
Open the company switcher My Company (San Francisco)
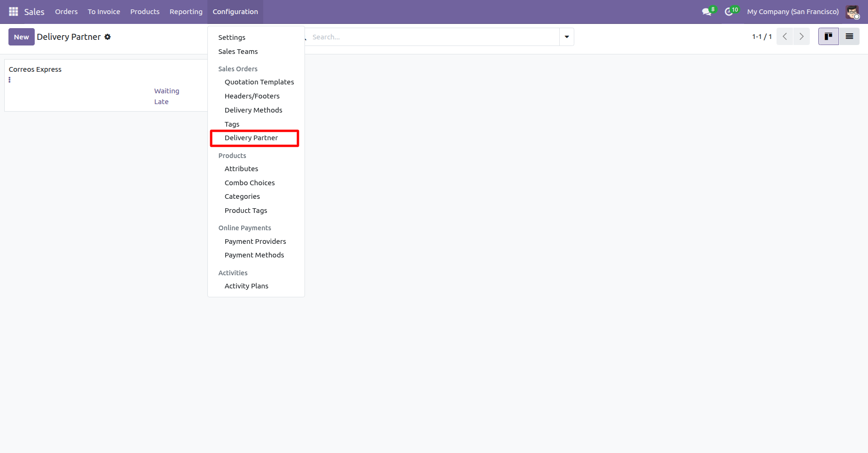(x=792, y=12)
